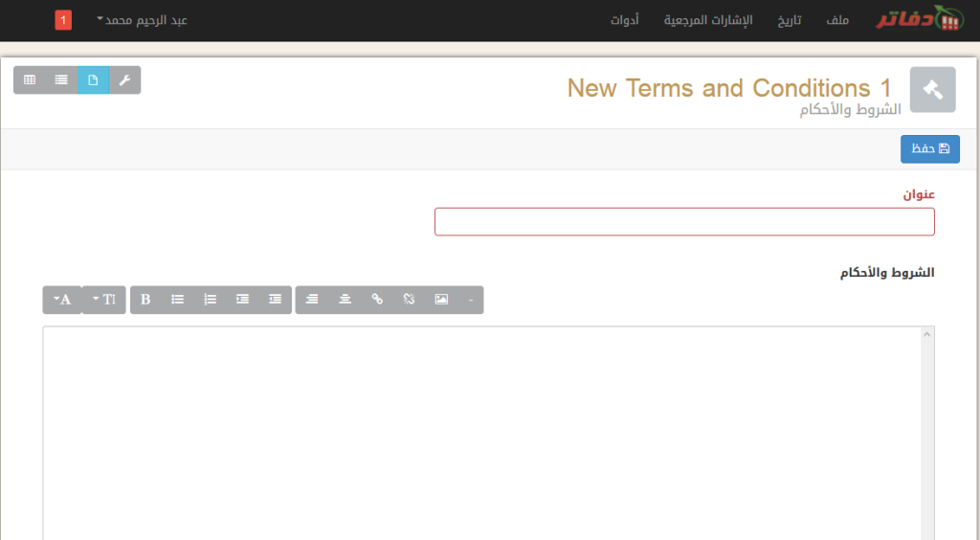Viewport: 980px width, 540px height.
Task: Open the تاريخ menu
Action: point(790,20)
